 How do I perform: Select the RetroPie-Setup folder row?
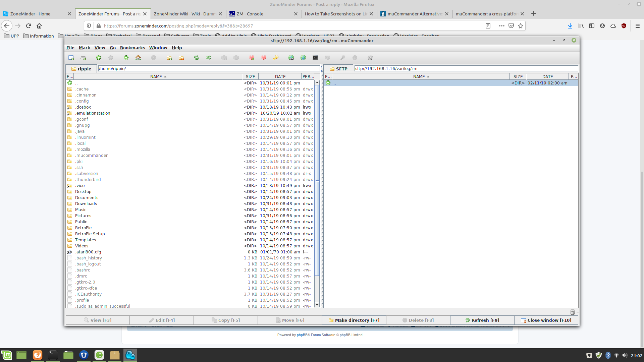(190, 234)
